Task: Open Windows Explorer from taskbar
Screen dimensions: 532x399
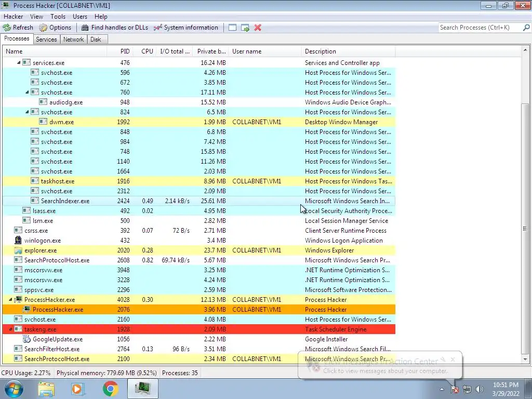Action: click(46, 389)
